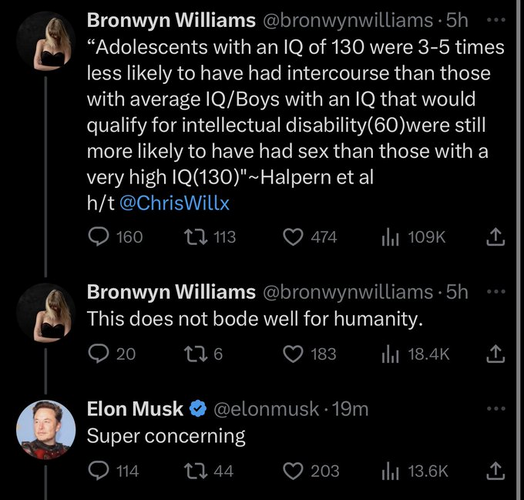Share Elon Musk's 'Super concerning' tweet

tap(495, 471)
